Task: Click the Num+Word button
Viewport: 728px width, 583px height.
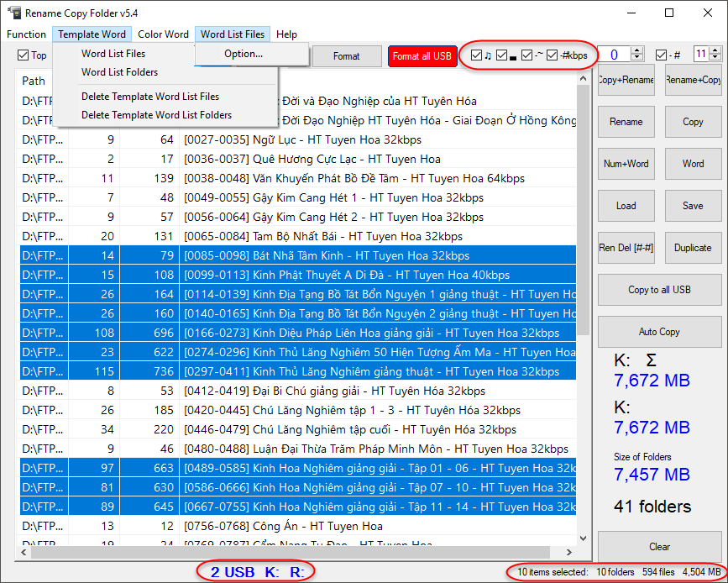Action: tap(626, 164)
